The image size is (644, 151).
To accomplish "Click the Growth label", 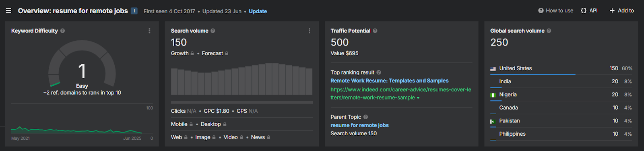I will click(x=180, y=53).
